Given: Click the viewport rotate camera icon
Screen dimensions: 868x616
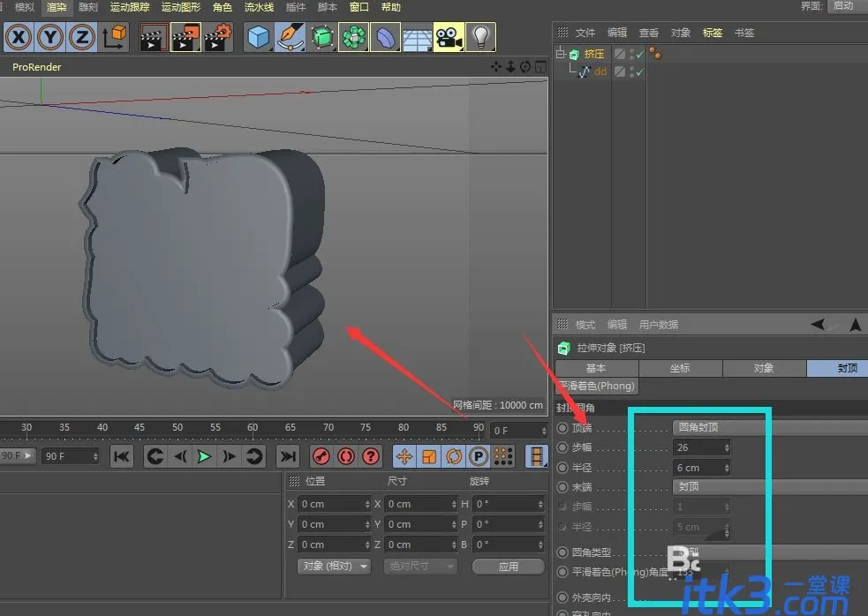Looking at the screenshot, I should coord(525,67).
